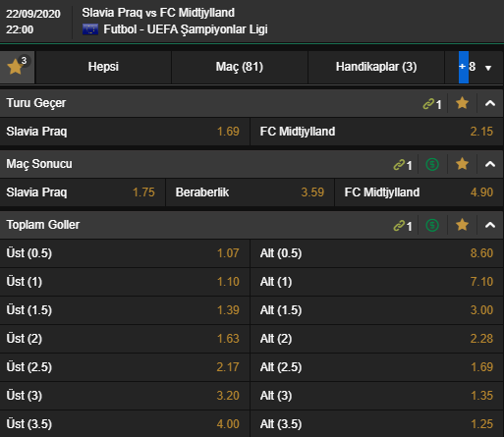
Task: Switch to the Maç (81) tab
Action: [x=240, y=67]
